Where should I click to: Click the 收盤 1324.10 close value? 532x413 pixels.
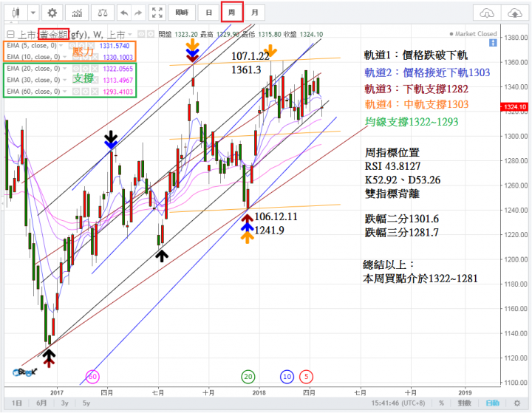304,34
